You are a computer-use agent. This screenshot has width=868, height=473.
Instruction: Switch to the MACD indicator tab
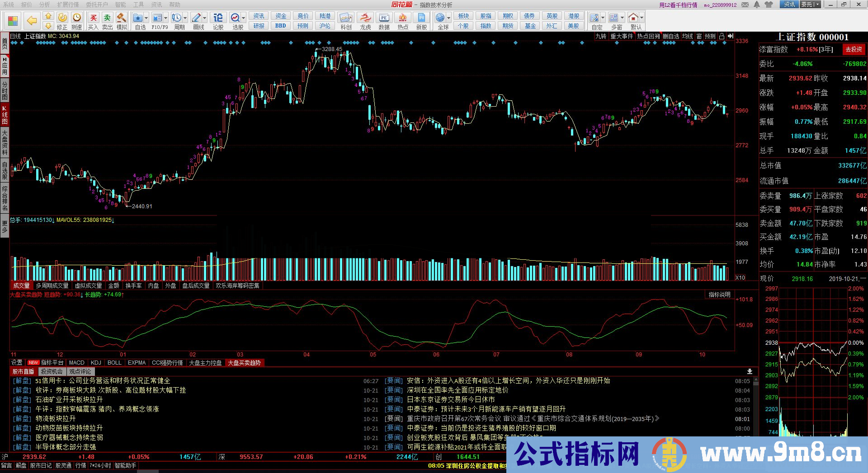coord(76,363)
